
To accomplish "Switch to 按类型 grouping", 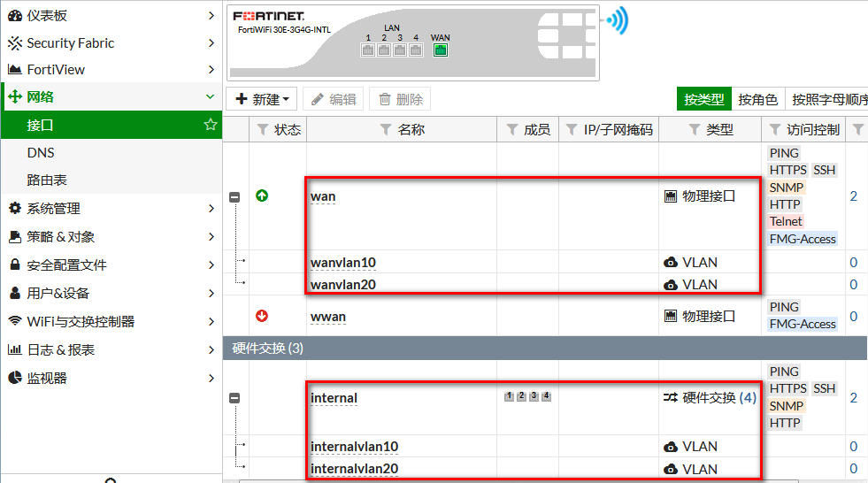I will tap(703, 99).
